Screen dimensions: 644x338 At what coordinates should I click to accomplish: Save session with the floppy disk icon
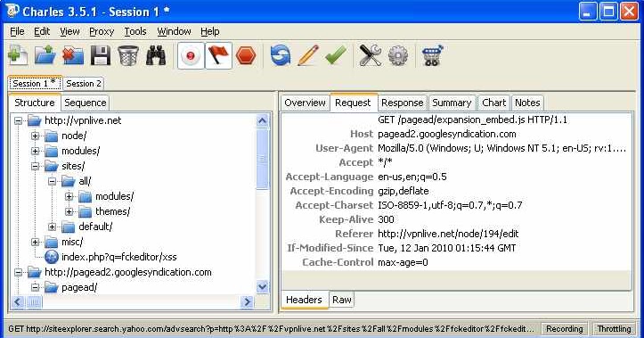(101, 55)
